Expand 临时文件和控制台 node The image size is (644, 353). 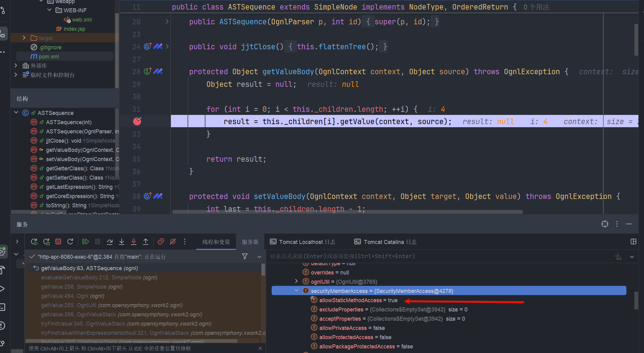coord(16,75)
